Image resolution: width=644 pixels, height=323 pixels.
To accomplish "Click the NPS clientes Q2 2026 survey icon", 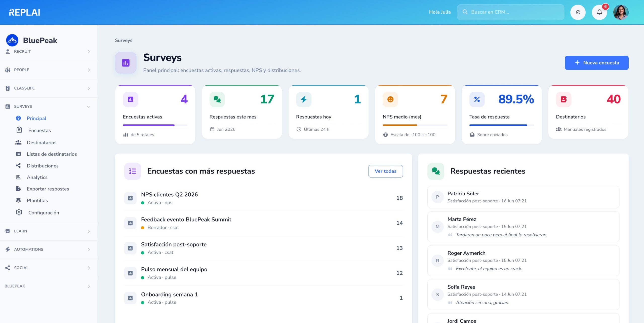I will point(130,198).
